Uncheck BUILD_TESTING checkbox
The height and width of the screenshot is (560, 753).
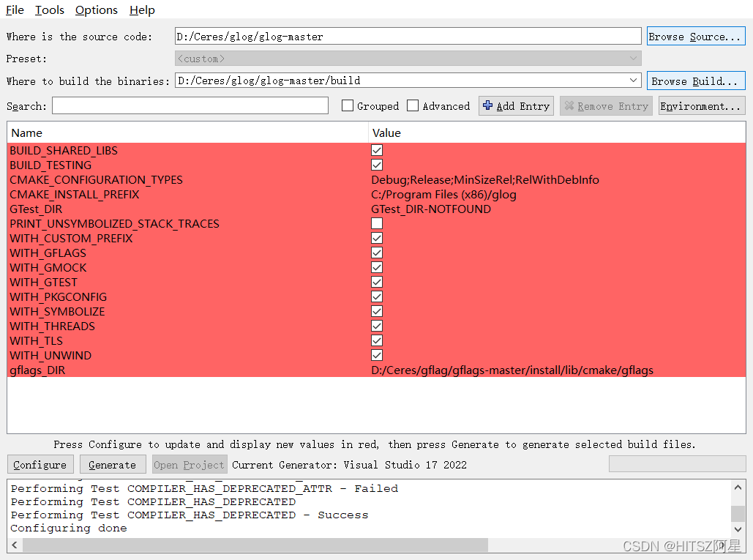pyautogui.click(x=377, y=165)
